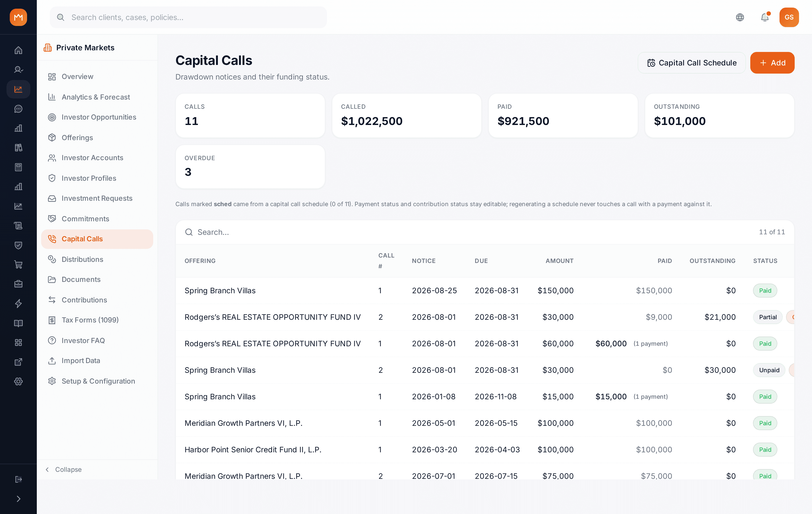This screenshot has width=812, height=514.
Task: Click the shield check icon in left rail
Action: click(x=18, y=245)
